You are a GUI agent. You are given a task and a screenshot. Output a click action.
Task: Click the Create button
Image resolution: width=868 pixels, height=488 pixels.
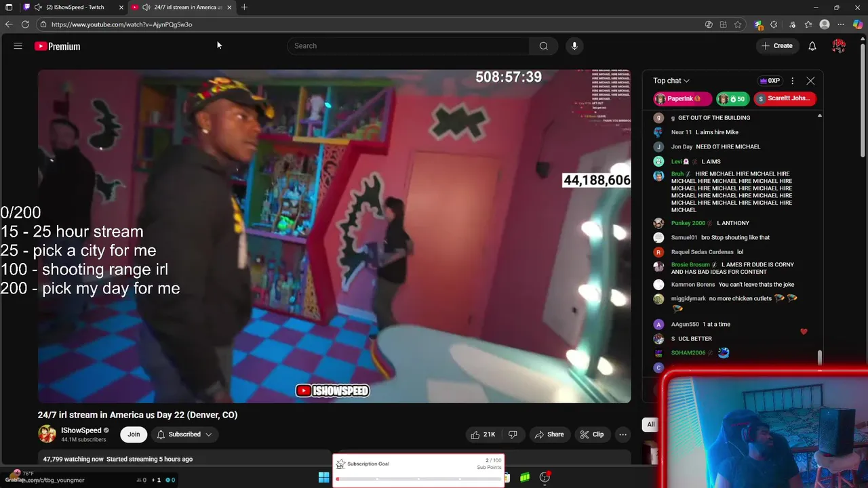(777, 46)
